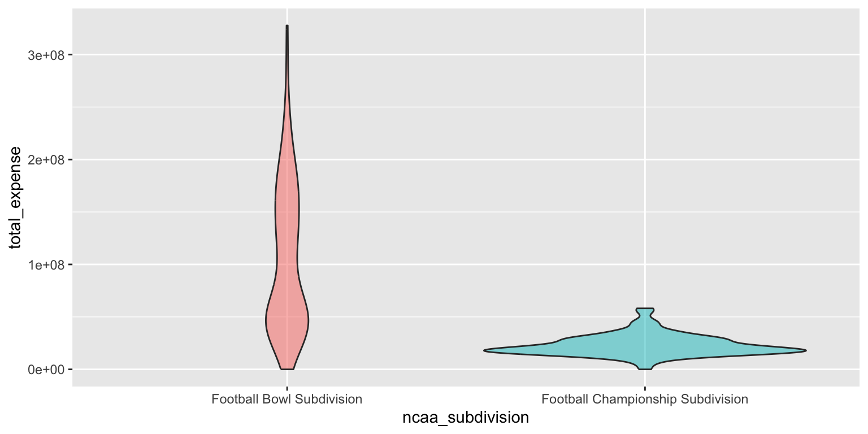
Task: Click the ncaa_subdivision x-axis title
Action: pos(466,418)
